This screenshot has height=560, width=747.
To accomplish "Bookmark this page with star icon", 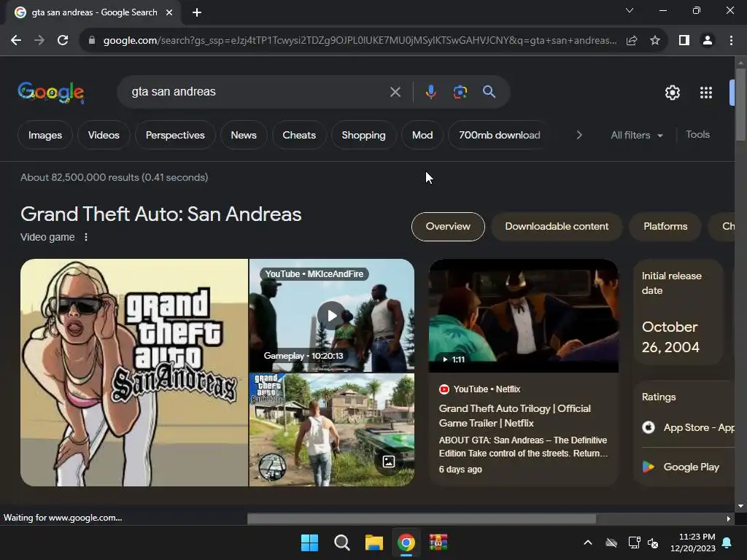I will [655, 41].
